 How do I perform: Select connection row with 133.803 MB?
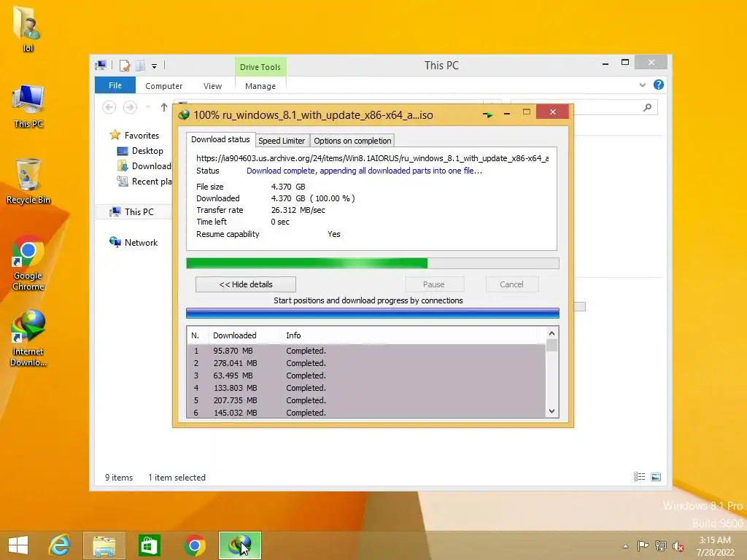(x=366, y=388)
